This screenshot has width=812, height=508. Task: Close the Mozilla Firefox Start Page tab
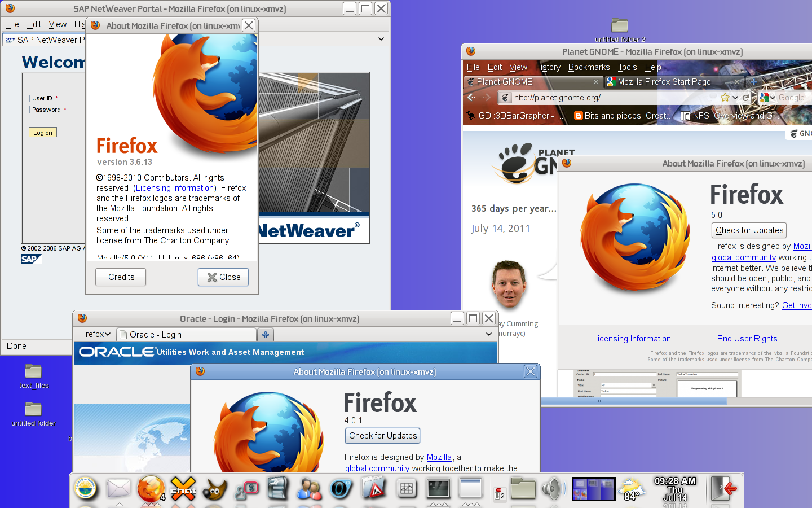[736, 82]
